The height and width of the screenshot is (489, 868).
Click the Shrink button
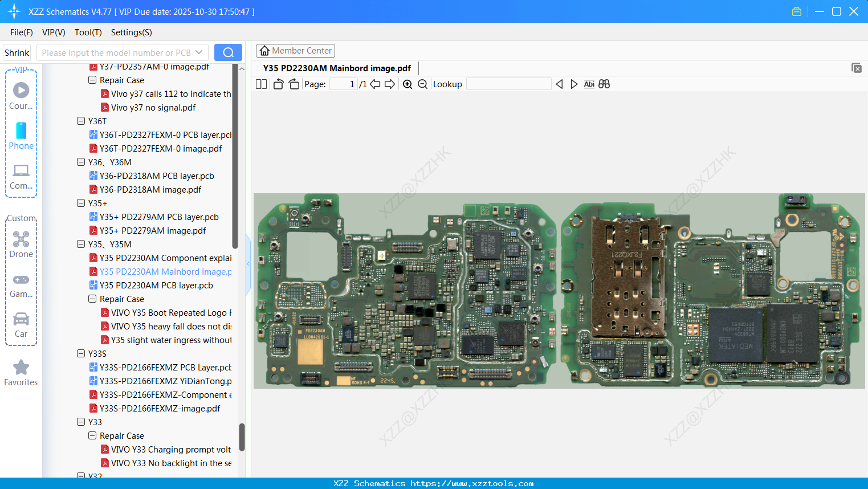coord(16,52)
